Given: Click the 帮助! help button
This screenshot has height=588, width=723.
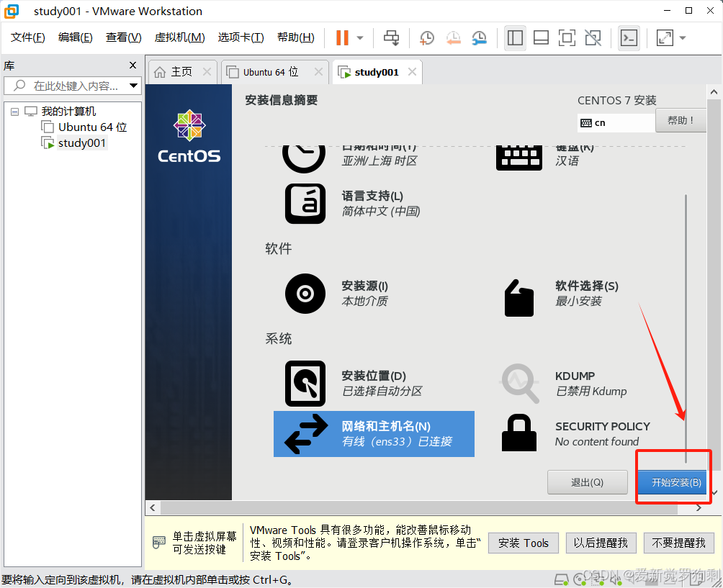Looking at the screenshot, I should coord(681,121).
